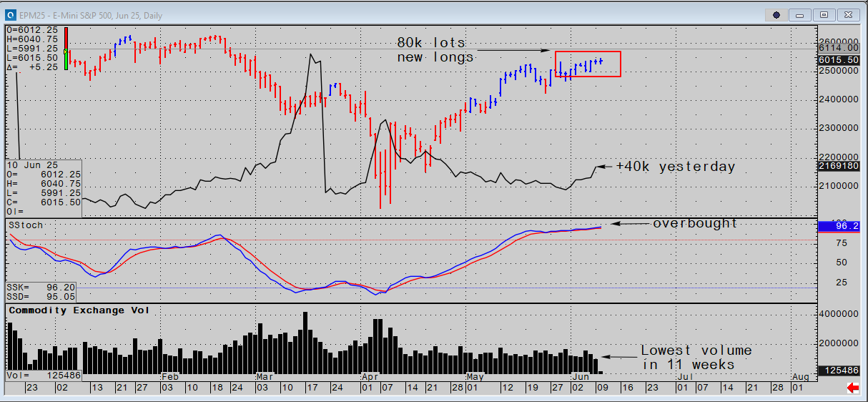Click the 4000000 label on volume scale

pos(838,314)
